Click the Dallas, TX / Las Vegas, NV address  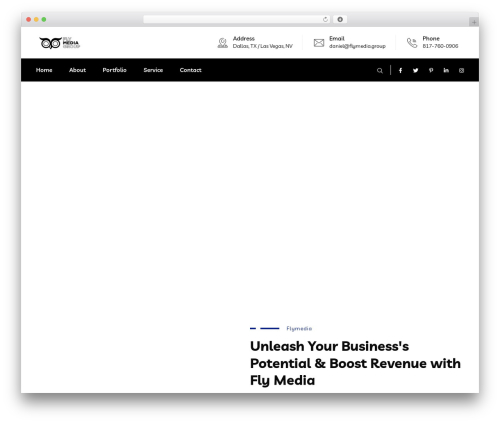(263, 46)
